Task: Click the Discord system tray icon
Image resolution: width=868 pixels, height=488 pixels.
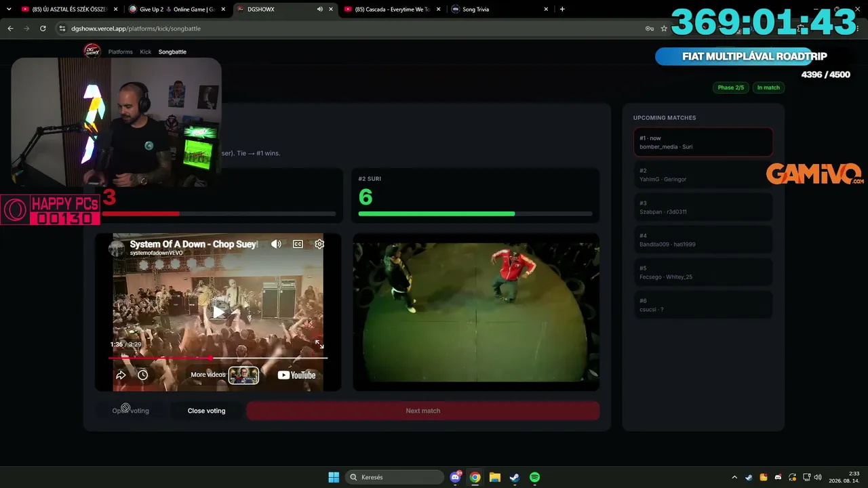Action: coord(778,477)
